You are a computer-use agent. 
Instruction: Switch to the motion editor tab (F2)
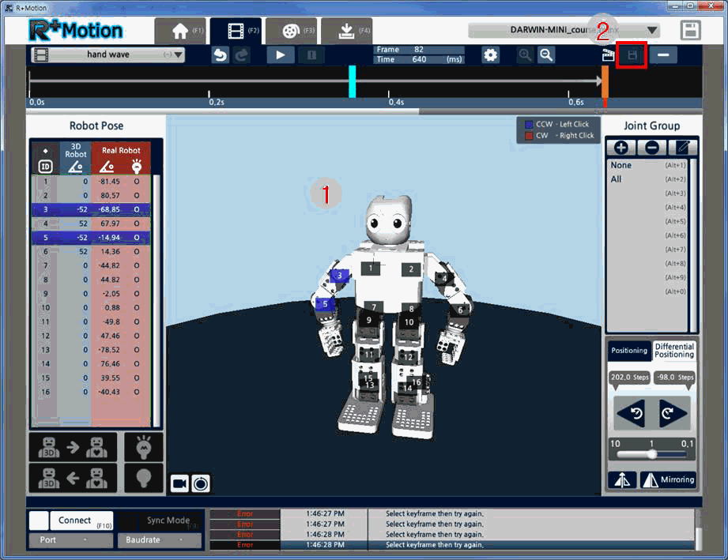(236, 31)
